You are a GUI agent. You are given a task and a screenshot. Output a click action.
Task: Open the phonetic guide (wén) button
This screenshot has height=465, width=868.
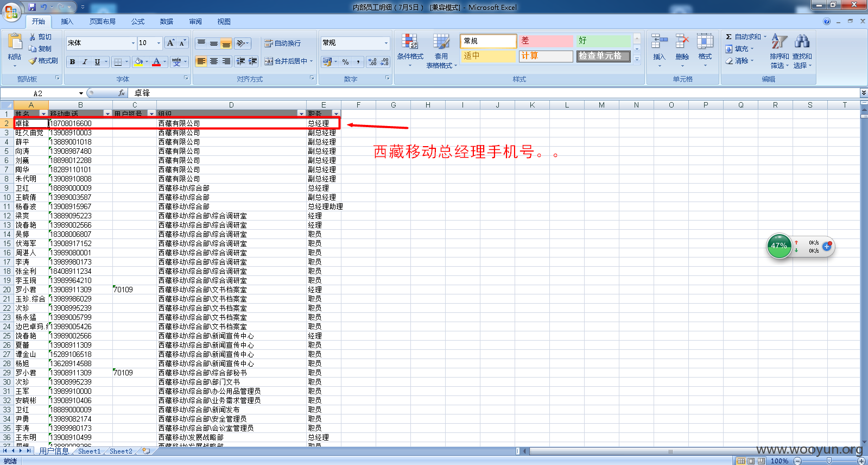coord(176,62)
